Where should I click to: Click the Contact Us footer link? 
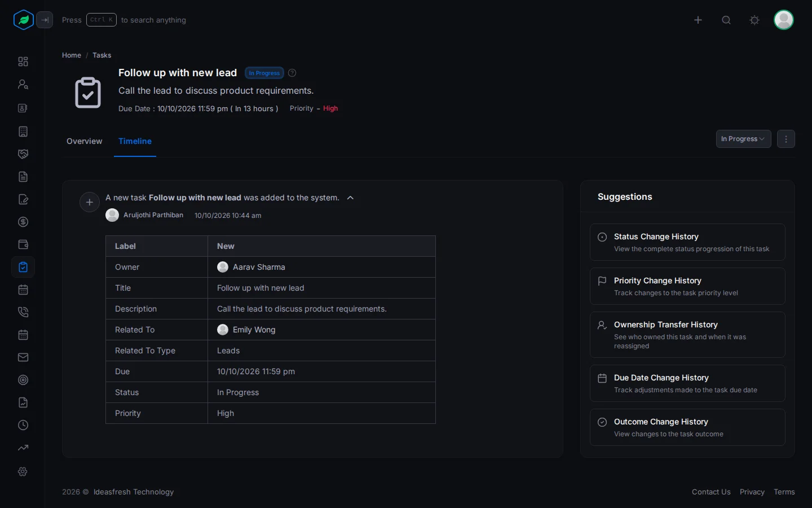(x=711, y=492)
